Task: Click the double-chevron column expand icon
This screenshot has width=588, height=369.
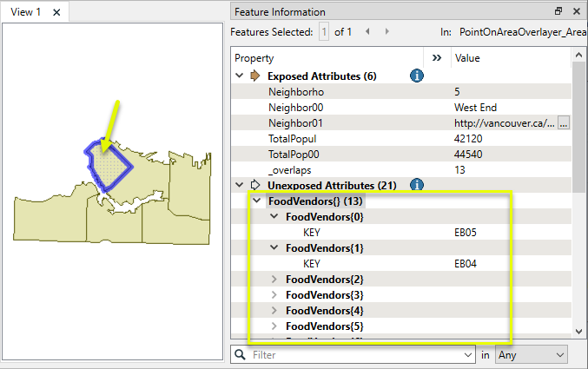Action: point(437,58)
